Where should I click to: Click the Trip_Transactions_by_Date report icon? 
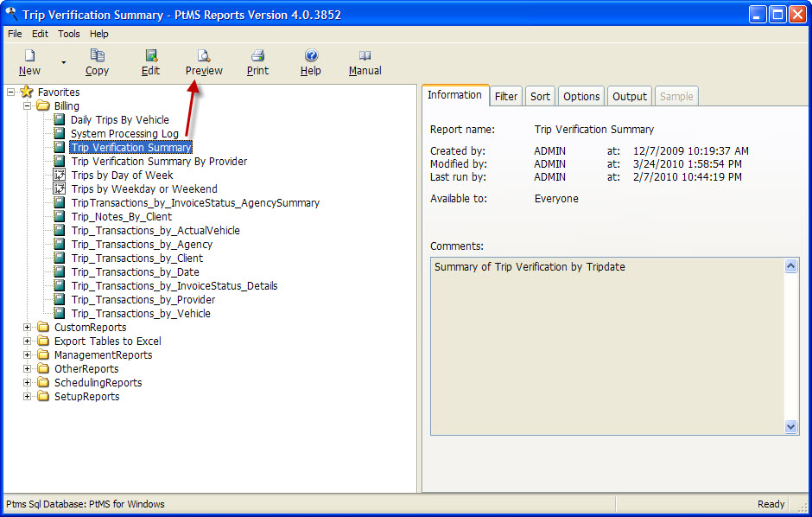click(x=60, y=272)
